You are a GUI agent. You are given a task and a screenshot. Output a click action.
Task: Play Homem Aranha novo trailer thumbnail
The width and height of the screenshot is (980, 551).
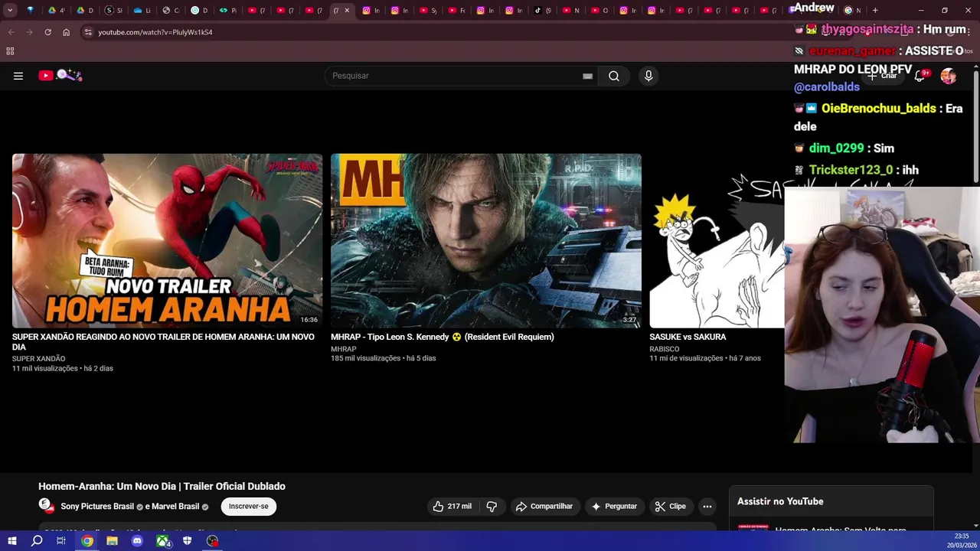[168, 240]
